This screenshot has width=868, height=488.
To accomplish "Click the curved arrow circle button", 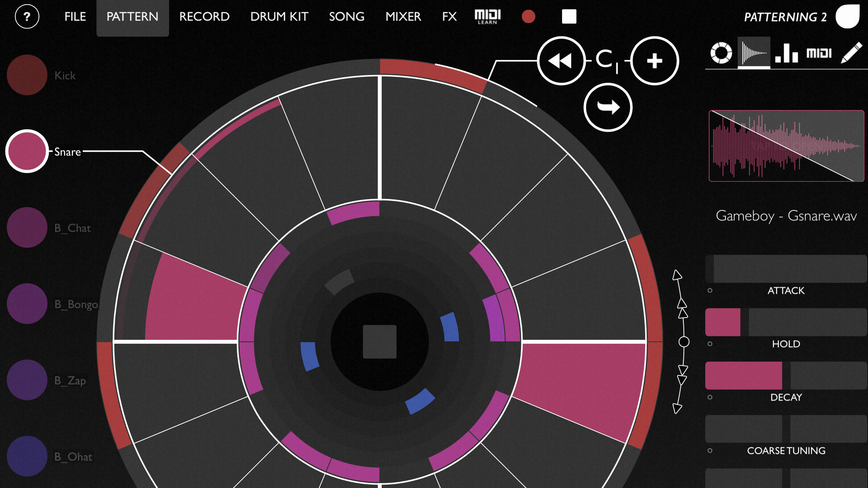I will 608,107.
